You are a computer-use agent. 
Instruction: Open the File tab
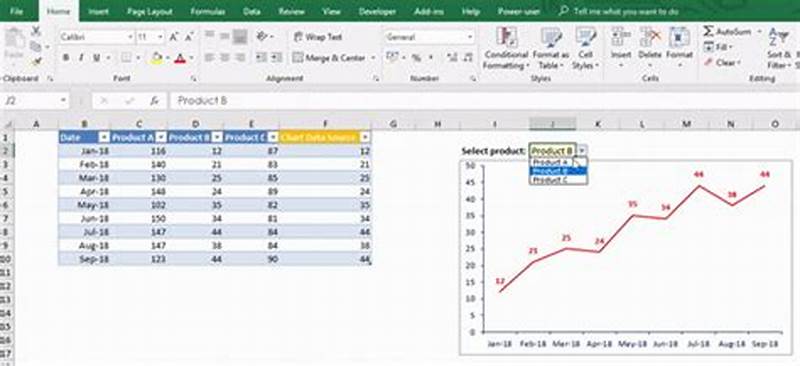[x=16, y=11]
